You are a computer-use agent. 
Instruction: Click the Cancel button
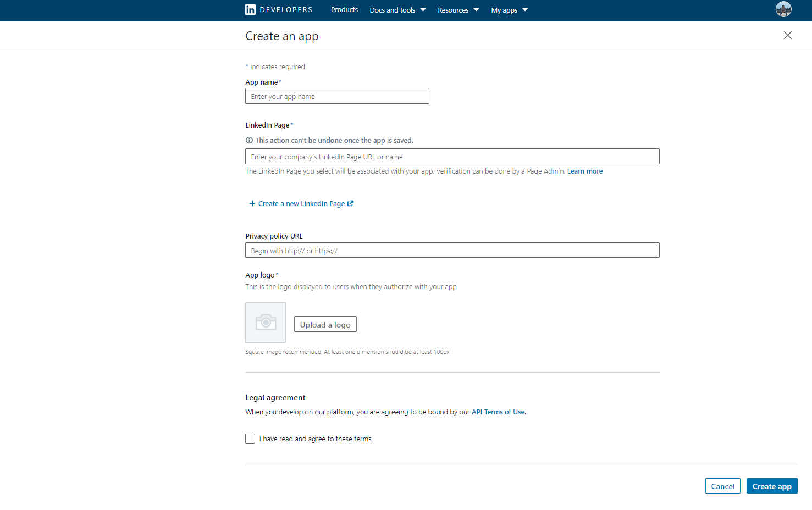tap(723, 486)
